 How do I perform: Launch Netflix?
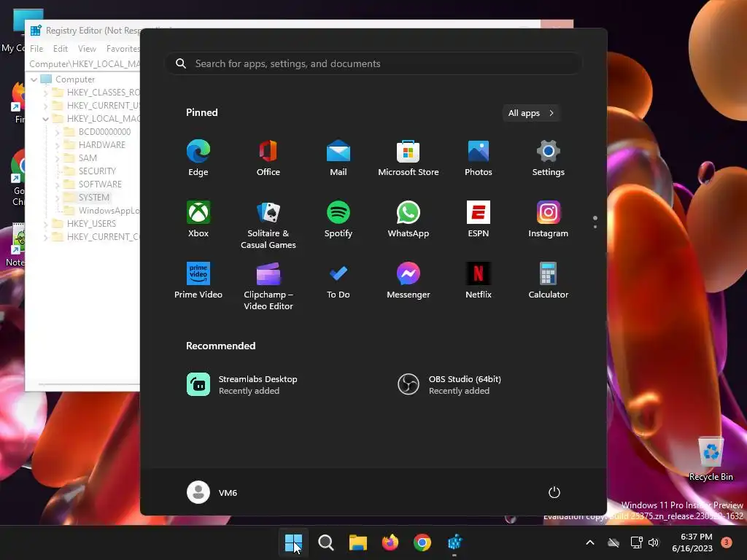point(479,281)
